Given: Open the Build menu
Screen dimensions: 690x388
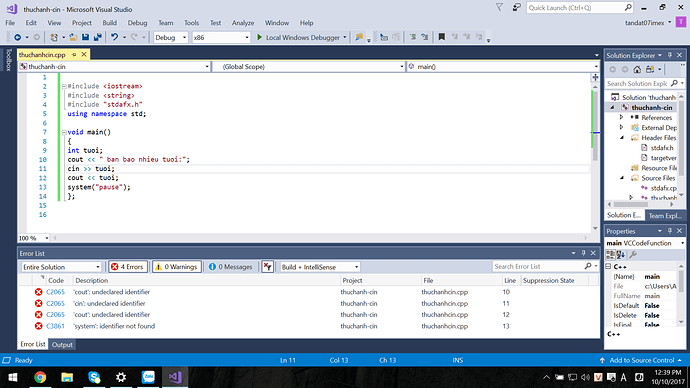Looking at the screenshot, I should coord(110,23).
